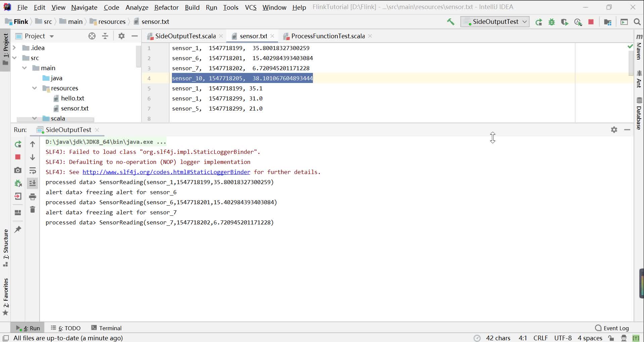The image size is (644, 342).
Task: Stop icon in Run panel sidebar
Action: pos(18,157)
